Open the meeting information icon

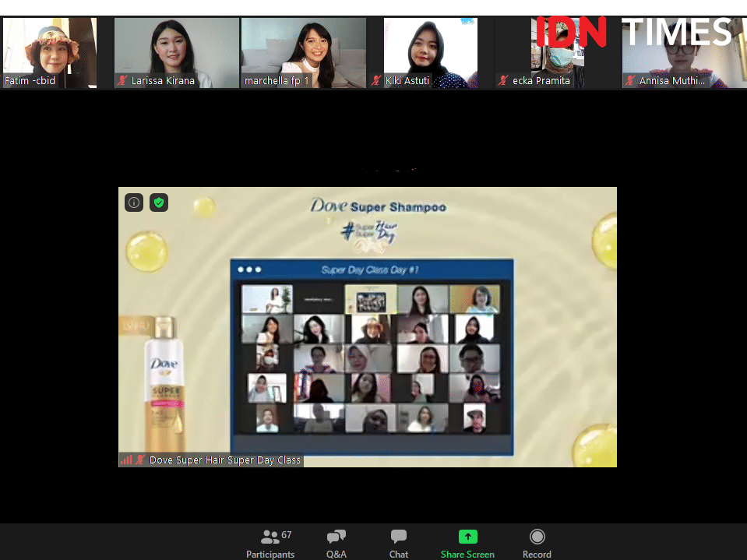coord(134,203)
